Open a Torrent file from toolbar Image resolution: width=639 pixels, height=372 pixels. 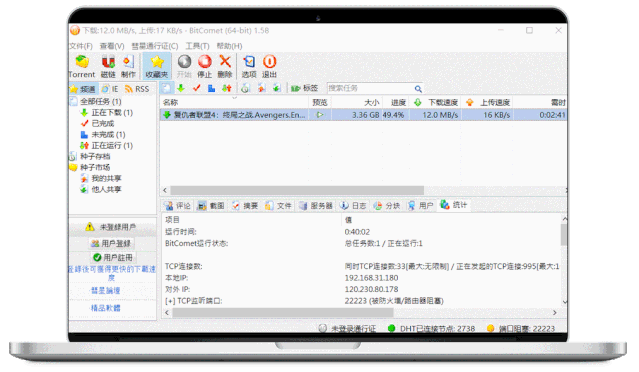point(82,67)
